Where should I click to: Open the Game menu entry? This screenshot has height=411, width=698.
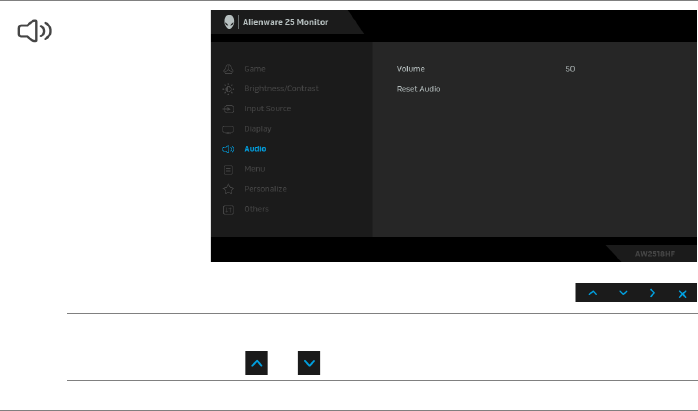coord(255,69)
